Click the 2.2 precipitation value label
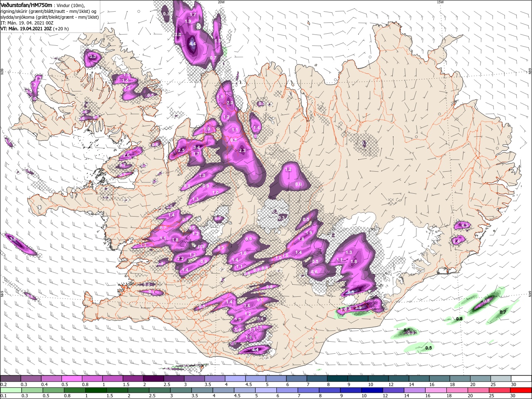 (180, 259)
